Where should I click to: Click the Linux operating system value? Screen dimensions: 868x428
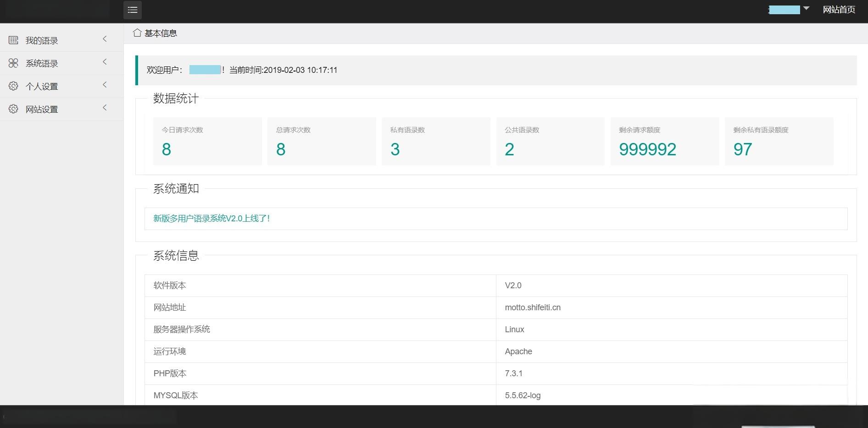pyautogui.click(x=514, y=329)
